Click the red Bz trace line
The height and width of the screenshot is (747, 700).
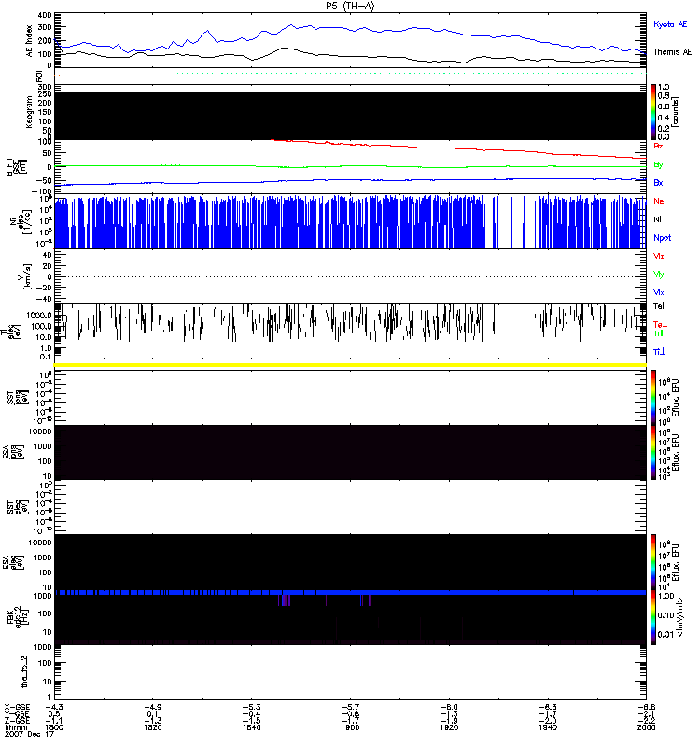457,148
